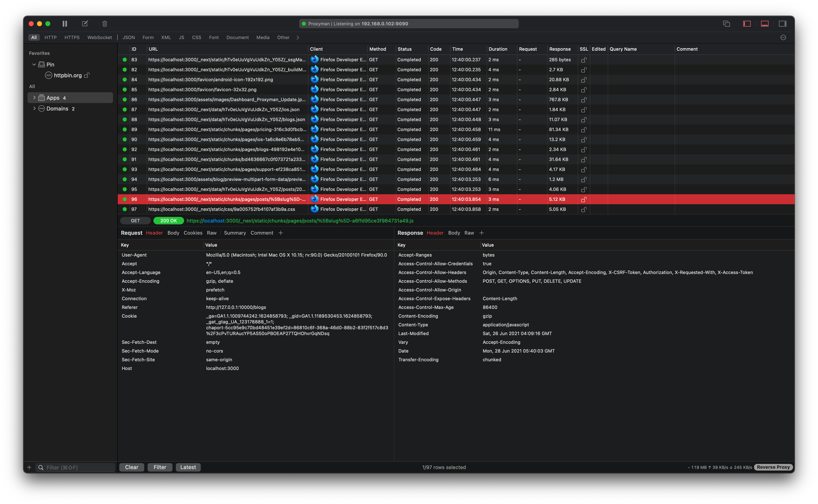Image resolution: width=818 pixels, height=504 pixels.
Task: Open the Cookies tab in Request panel
Action: click(x=193, y=233)
